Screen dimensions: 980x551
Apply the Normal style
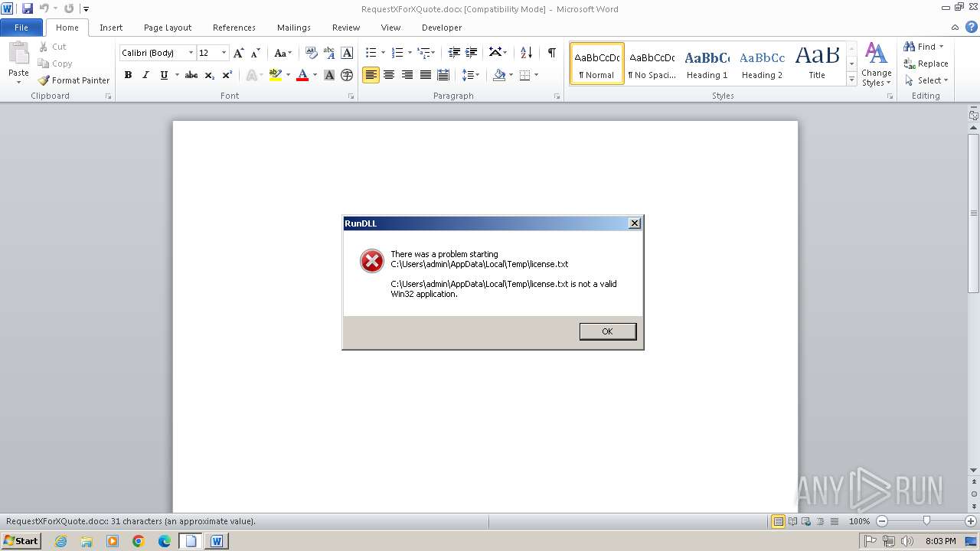597,63
